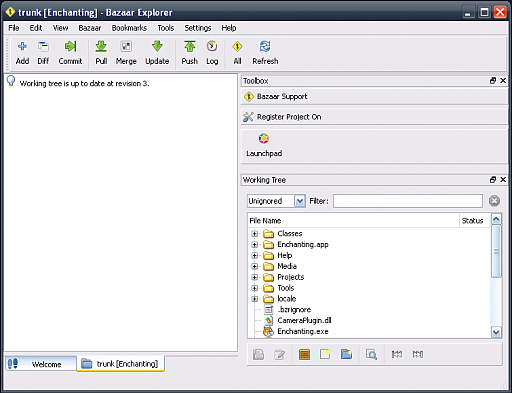
Task: Select the .bzrignore file
Action: click(294, 310)
